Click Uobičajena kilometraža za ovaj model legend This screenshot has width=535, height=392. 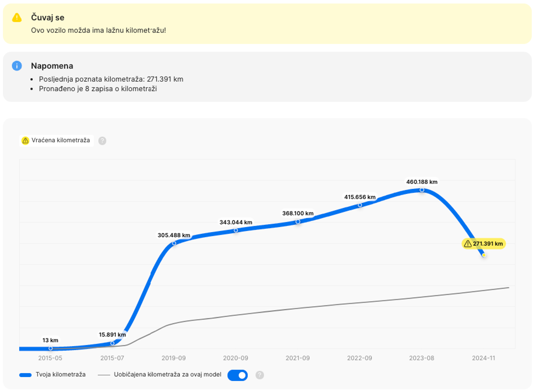[167, 374]
